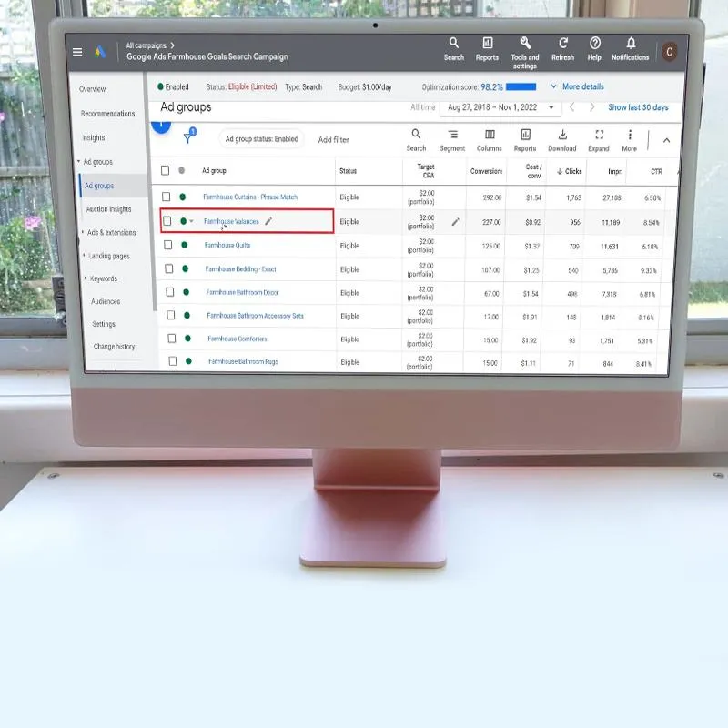Open the Notifications bell

click(x=631, y=44)
